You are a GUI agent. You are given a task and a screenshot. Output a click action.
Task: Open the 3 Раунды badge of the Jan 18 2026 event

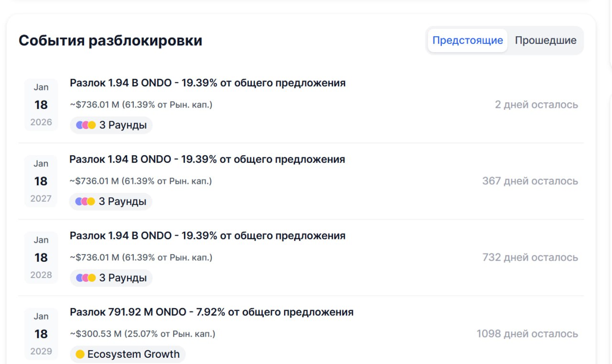pyautogui.click(x=111, y=125)
